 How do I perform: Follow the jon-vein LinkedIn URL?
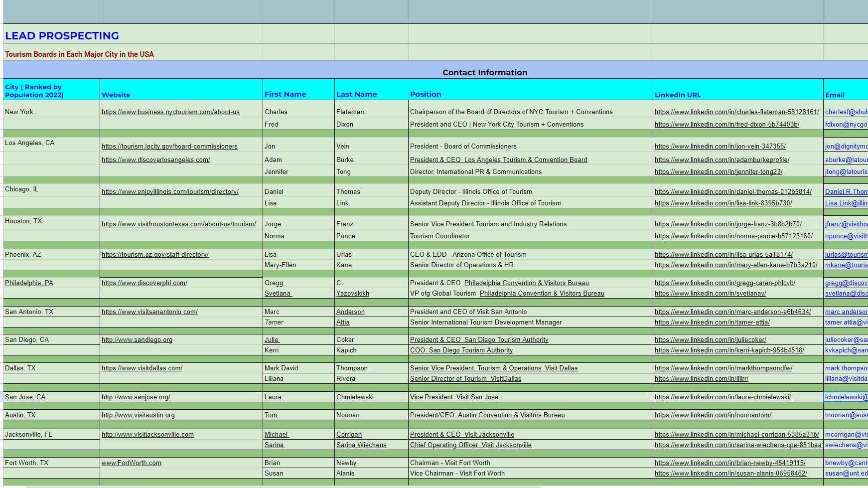[x=720, y=147]
